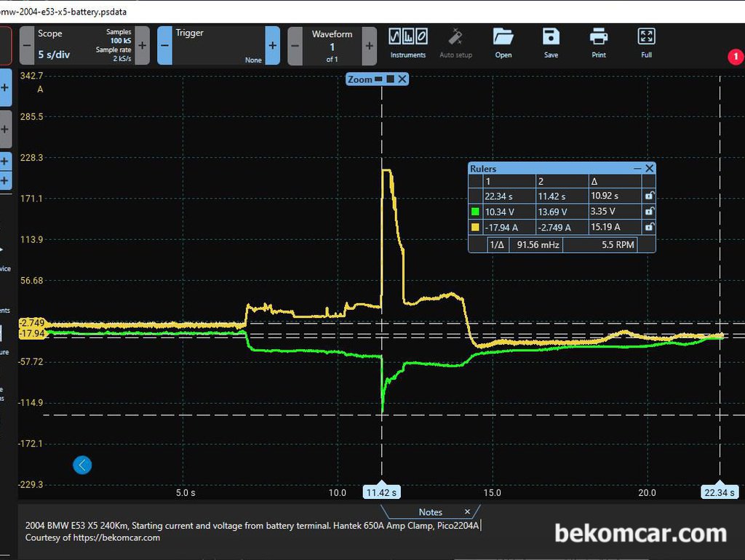745x560 pixels.
Task: Toggle the time ruler lock
Action: [649, 196]
